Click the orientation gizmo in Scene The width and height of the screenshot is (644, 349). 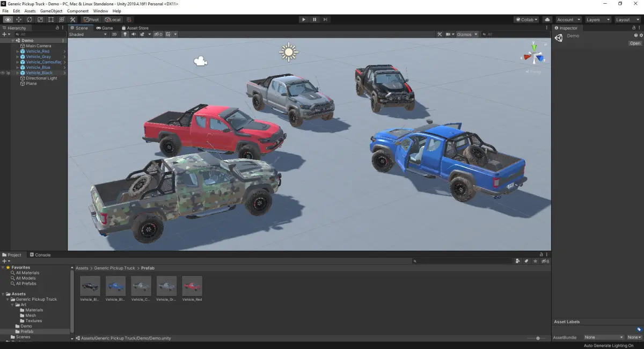(534, 56)
